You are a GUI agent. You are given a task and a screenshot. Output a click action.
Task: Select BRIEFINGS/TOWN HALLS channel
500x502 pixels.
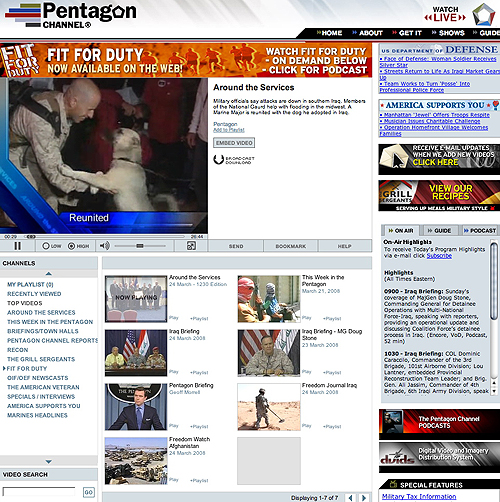click(x=43, y=331)
